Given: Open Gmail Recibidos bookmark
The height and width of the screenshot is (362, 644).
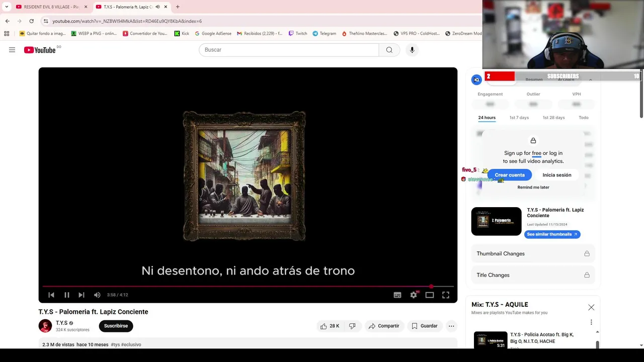Looking at the screenshot, I should point(259,34).
